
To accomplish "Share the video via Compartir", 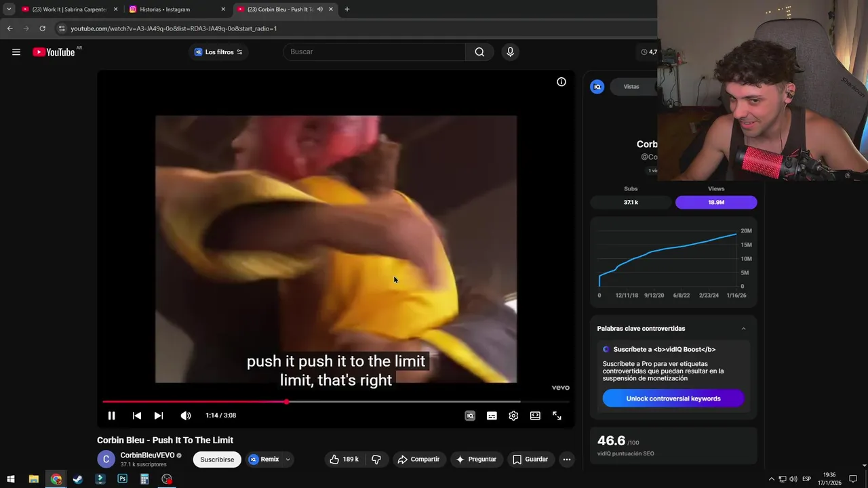I will click(x=418, y=460).
